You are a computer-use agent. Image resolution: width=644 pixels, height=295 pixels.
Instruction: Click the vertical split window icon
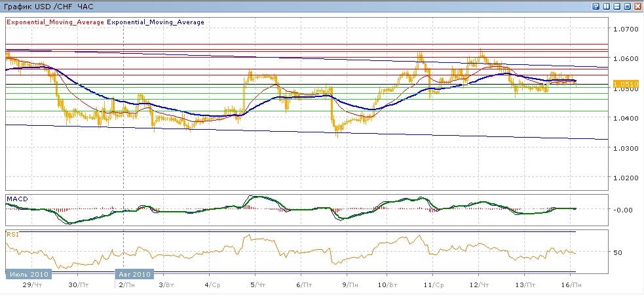(607, 6)
